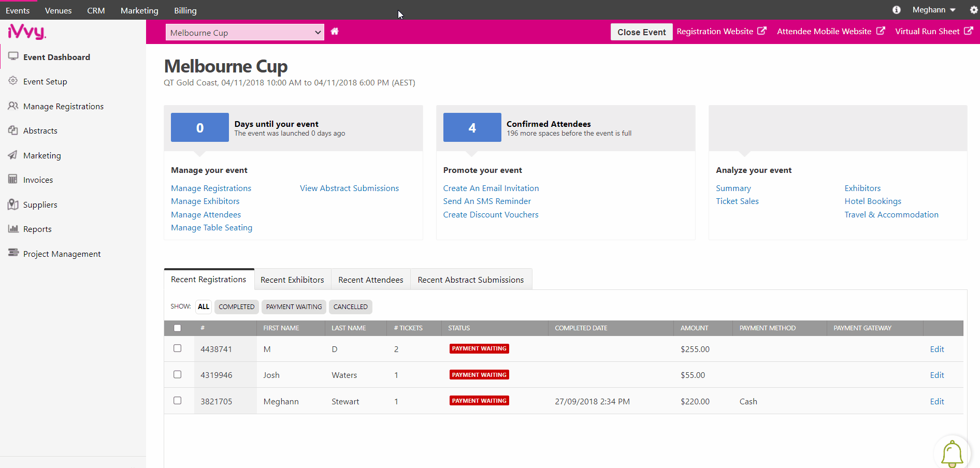This screenshot has height=468, width=980.
Task: Open View Abstract Submissions link
Action: coord(350,188)
